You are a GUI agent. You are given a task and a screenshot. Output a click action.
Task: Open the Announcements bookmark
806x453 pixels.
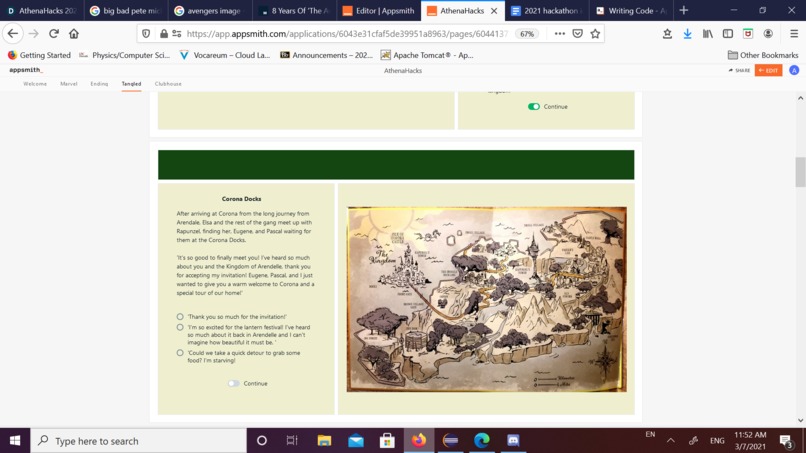(326, 55)
